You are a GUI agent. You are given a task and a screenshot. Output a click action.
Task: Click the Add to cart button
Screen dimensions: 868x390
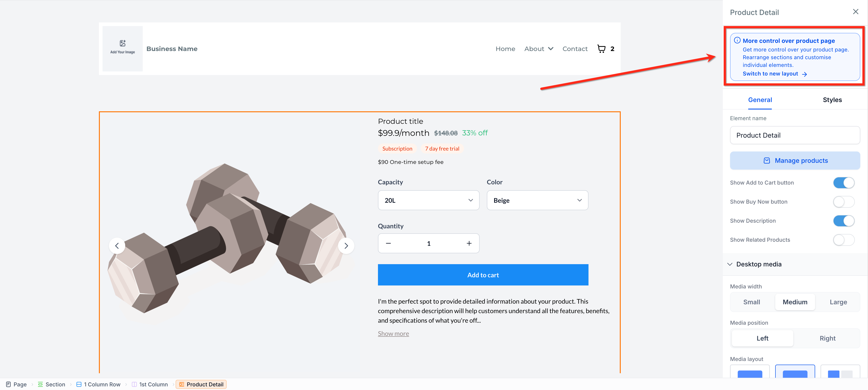483,275
